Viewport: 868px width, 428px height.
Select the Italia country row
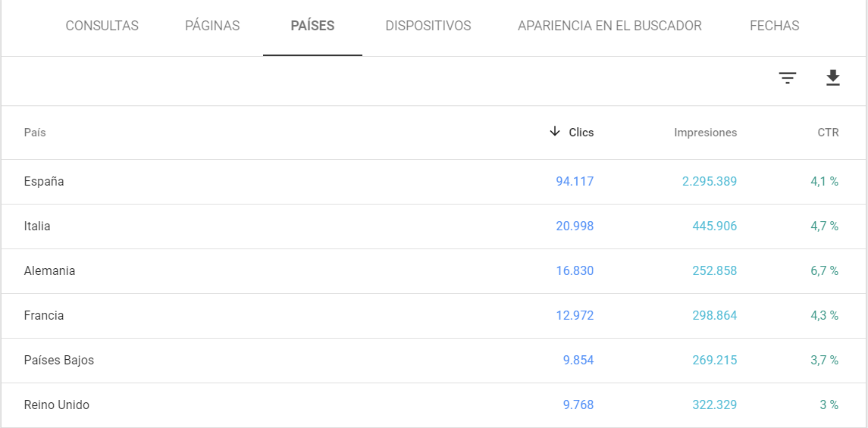(x=37, y=226)
